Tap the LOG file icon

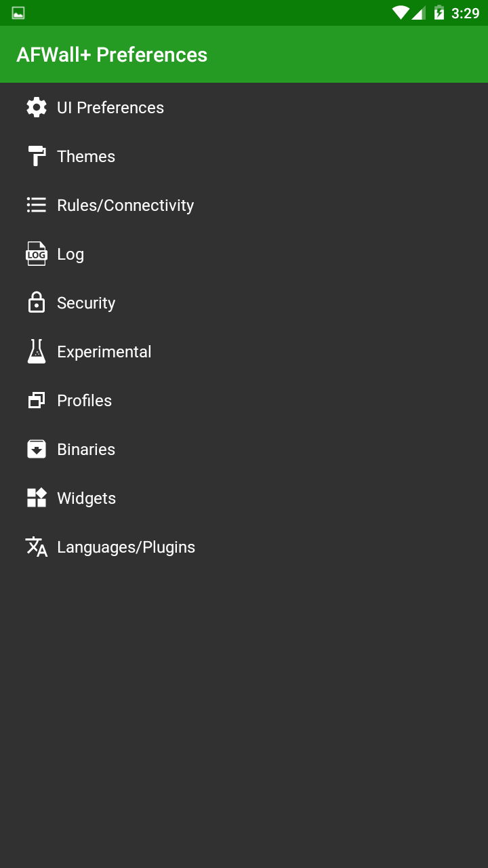click(x=37, y=254)
